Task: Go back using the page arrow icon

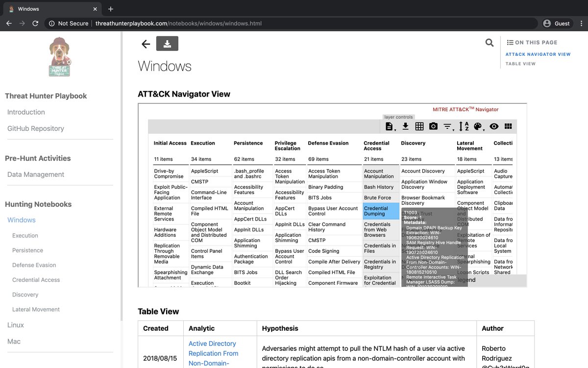Action: click(x=146, y=44)
